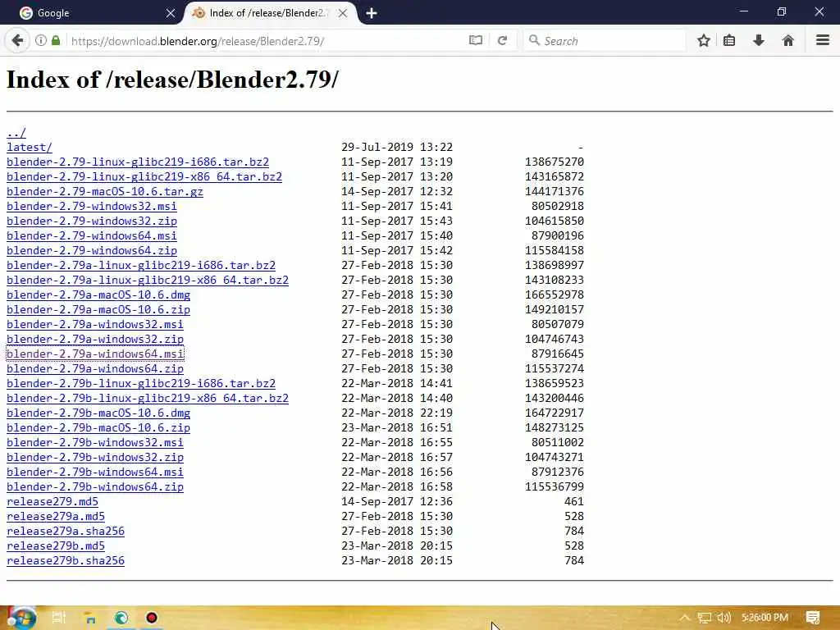Download blender-2.79b-linux-glibc219-i686.tar.bz2
Screen dimensions: 840x630
tap(141, 384)
